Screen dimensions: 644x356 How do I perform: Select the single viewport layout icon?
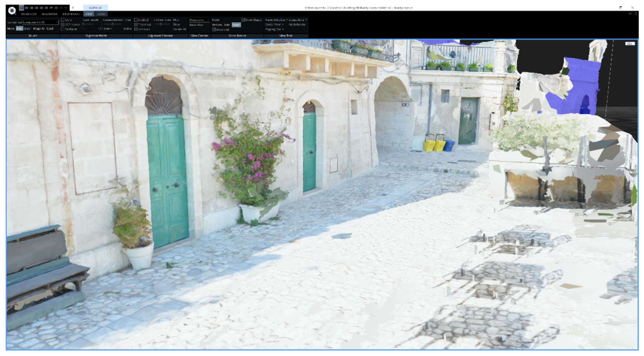(x=22, y=8)
